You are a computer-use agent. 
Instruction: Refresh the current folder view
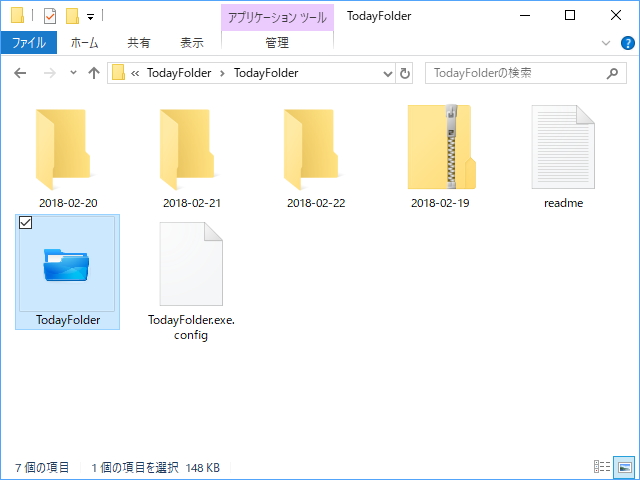(404, 73)
